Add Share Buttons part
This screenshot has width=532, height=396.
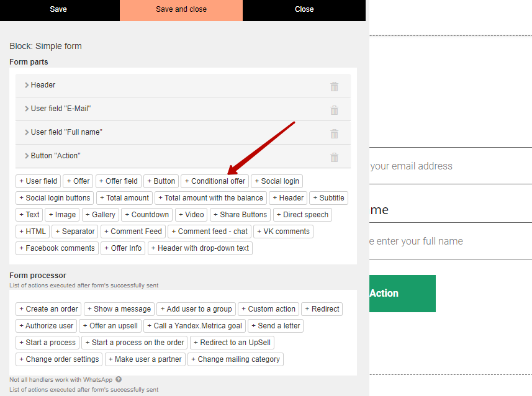tap(240, 215)
